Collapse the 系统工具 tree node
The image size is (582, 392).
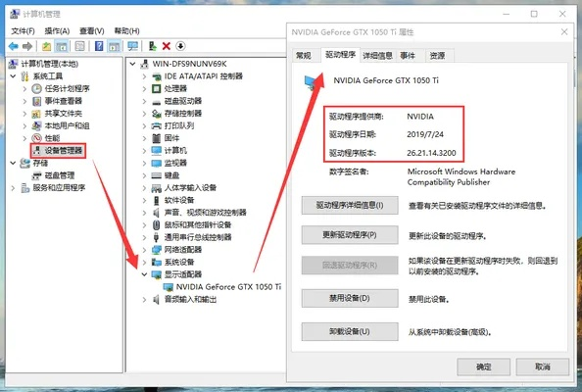[x=13, y=76]
